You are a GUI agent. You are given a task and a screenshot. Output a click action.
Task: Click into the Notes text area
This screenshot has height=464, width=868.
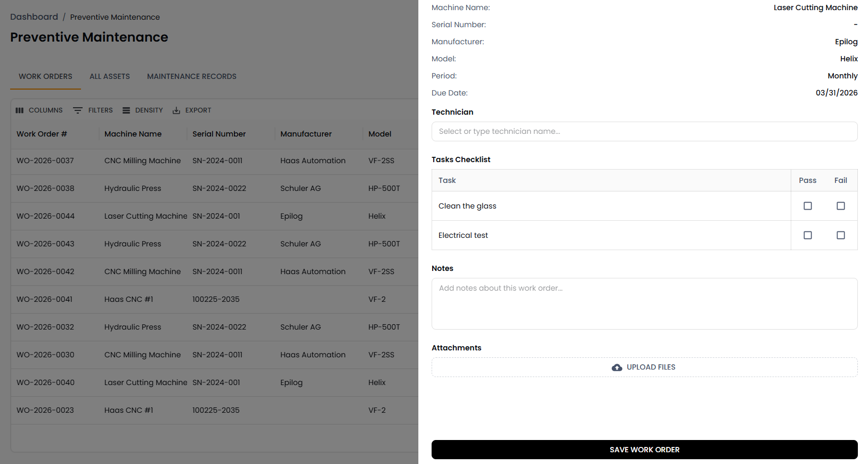point(644,303)
